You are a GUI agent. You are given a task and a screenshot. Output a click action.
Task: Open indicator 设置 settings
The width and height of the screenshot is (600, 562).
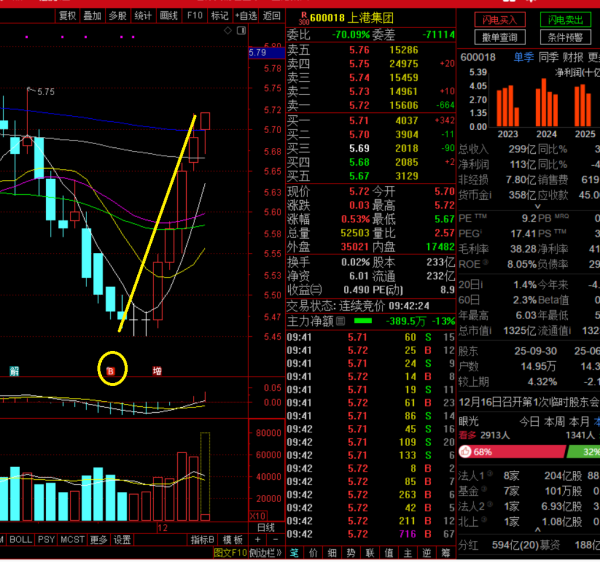click(x=122, y=539)
